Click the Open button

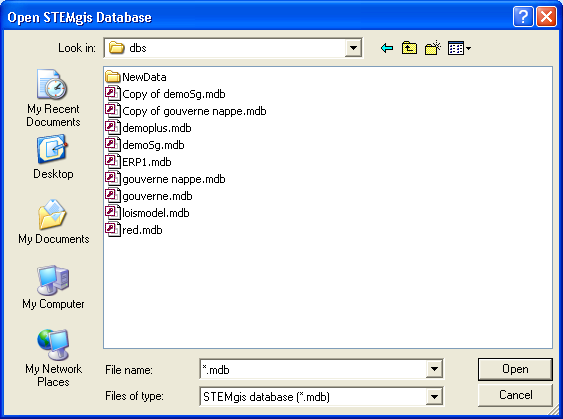(x=515, y=369)
